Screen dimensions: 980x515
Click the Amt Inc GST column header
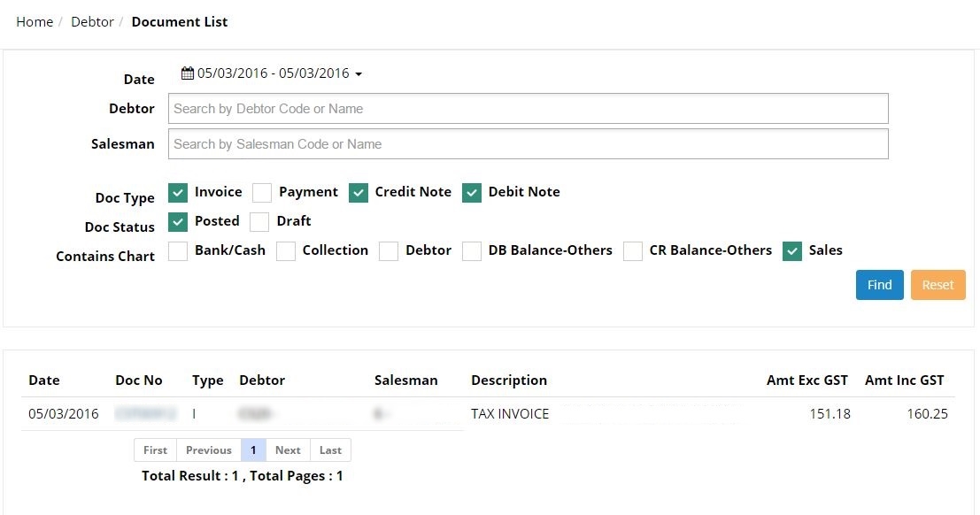[x=905, y=380]
